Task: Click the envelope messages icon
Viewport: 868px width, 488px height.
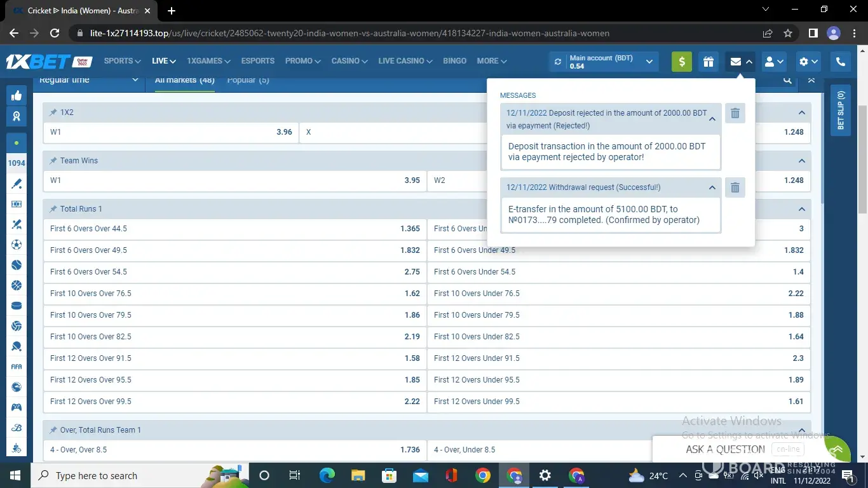Action: (x=736, y=62)
